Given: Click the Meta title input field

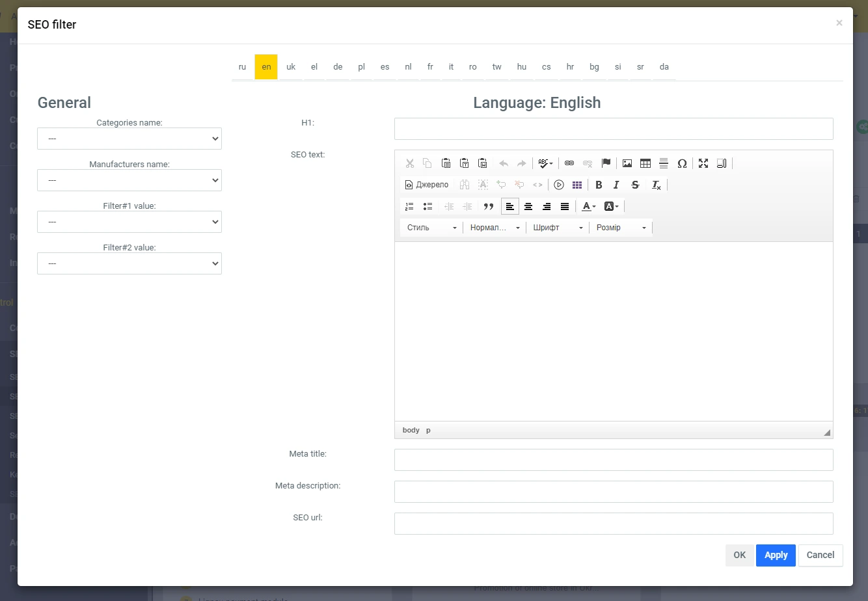Looking at the screenshot, I should point(613,460).
